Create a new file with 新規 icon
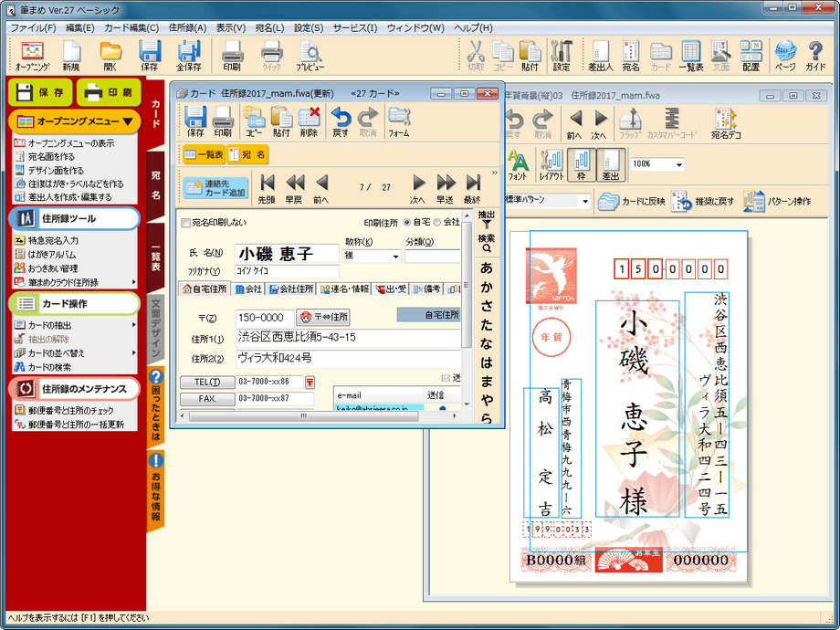The height and width of the screenshot is (630, 840). coord(71,57)
